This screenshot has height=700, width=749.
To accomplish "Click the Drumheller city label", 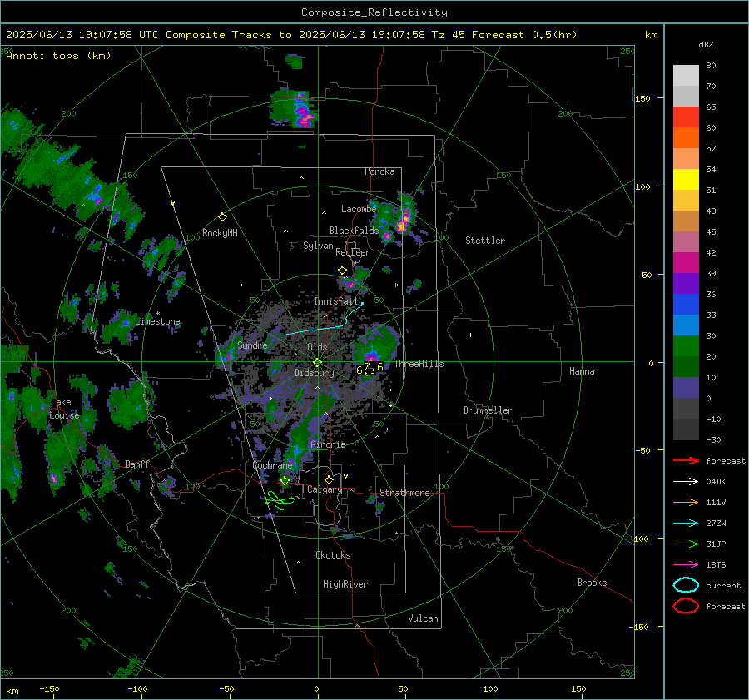I will click(488, 410).
